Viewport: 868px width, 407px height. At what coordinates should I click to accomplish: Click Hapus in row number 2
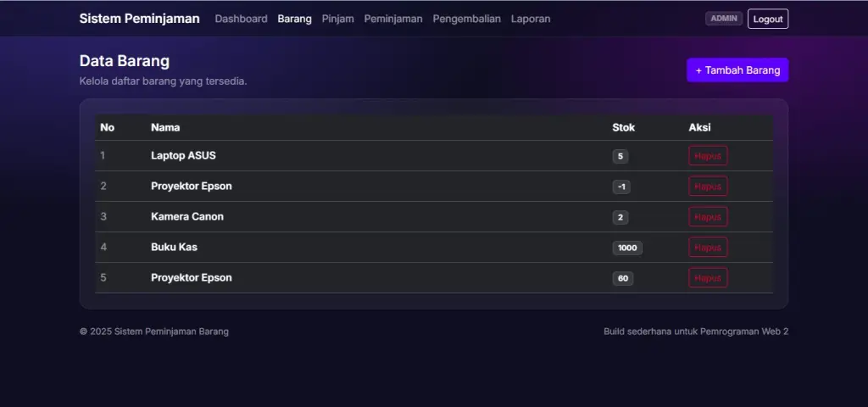point(707,187)
